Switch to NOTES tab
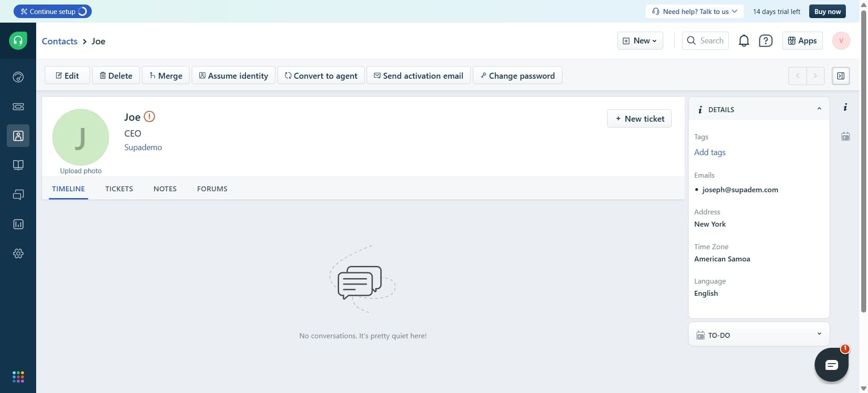The width and height of the screenshot is (868, 393). pyautogui.click(x=165, y=189)
